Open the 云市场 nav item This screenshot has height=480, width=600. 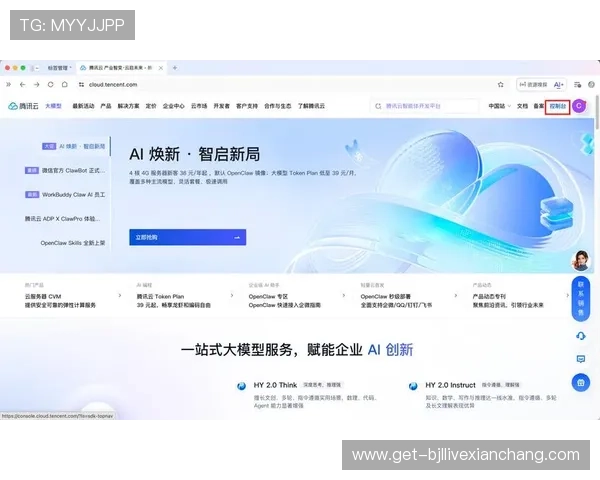pos(199,106)
